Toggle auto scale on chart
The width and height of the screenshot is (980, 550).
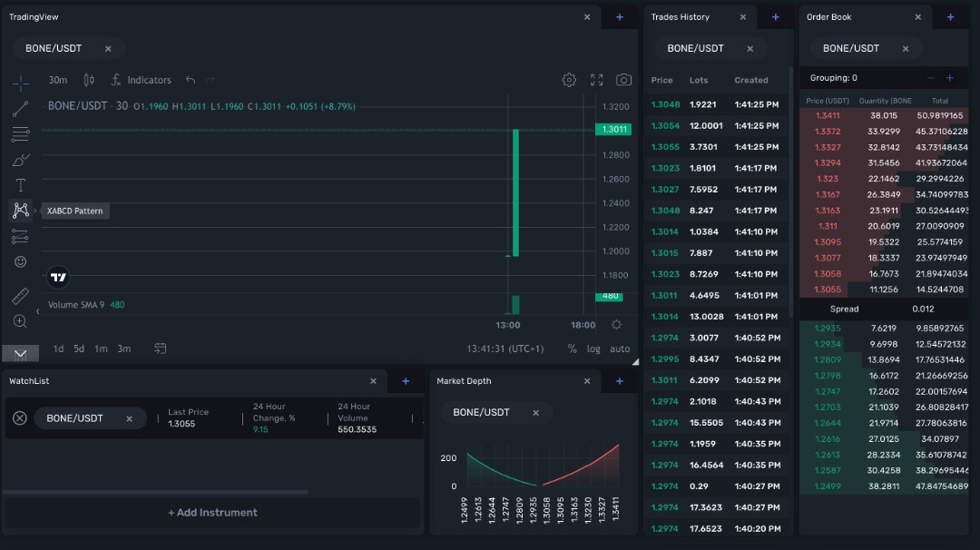[x=620, y=349]
